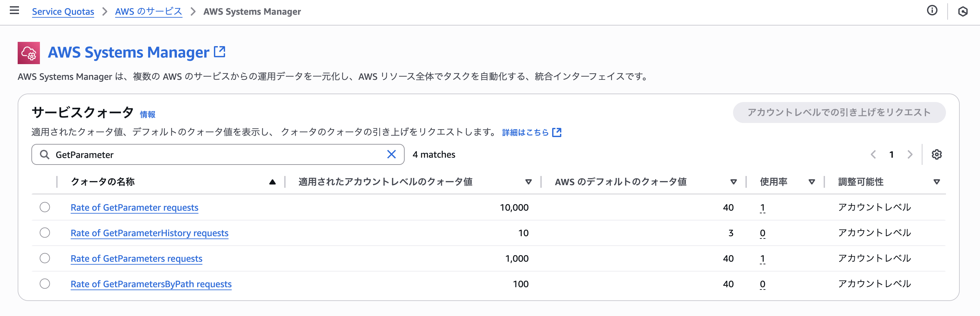Click アカウントレベルでの引き上げをリクエスト button
980x316 pixels.
point(839,113)
